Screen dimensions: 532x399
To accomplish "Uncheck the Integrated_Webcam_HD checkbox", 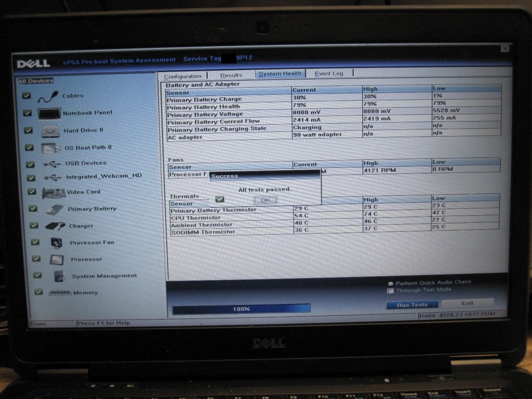I will (x=31, y=178).
